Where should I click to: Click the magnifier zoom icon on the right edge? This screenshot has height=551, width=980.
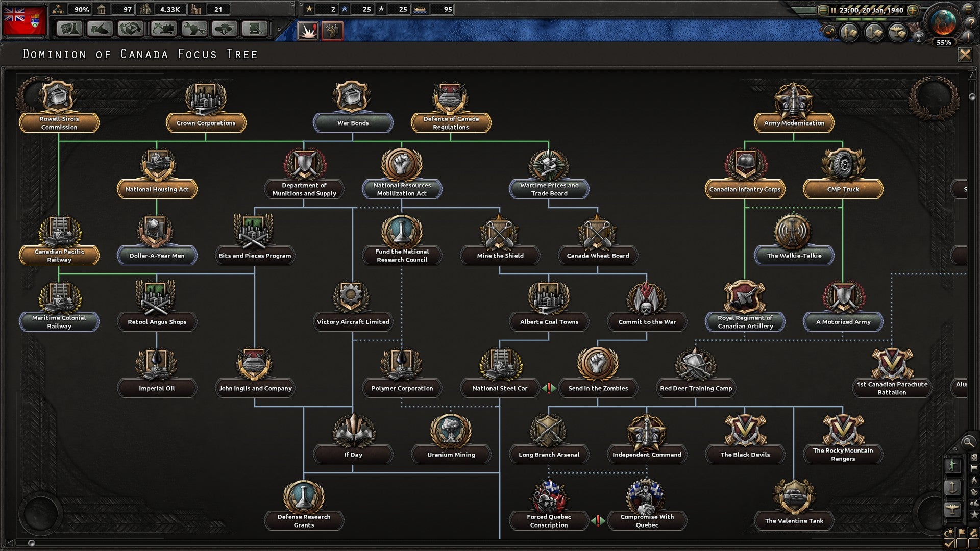tap(968, 443)
